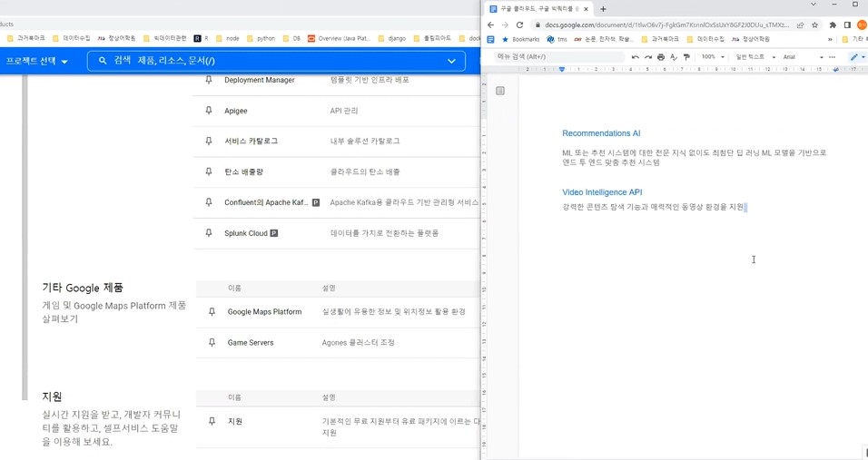Open the Arial font dropdown
This screenshot has height=460, width=868.
[x=803, y=57]
